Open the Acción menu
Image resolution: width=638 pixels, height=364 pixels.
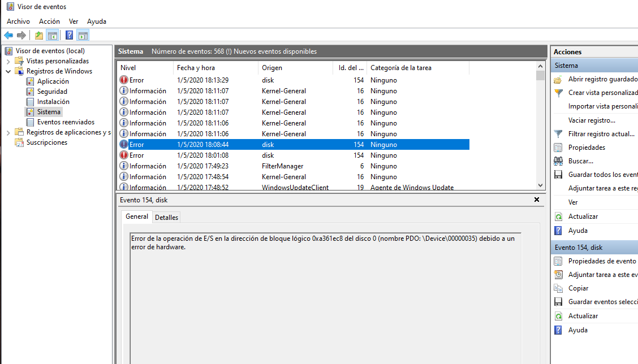49,21
